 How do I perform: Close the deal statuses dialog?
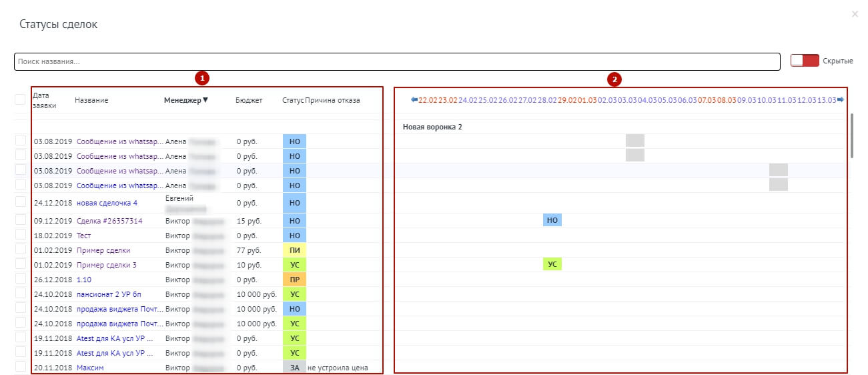pos(855,14)
